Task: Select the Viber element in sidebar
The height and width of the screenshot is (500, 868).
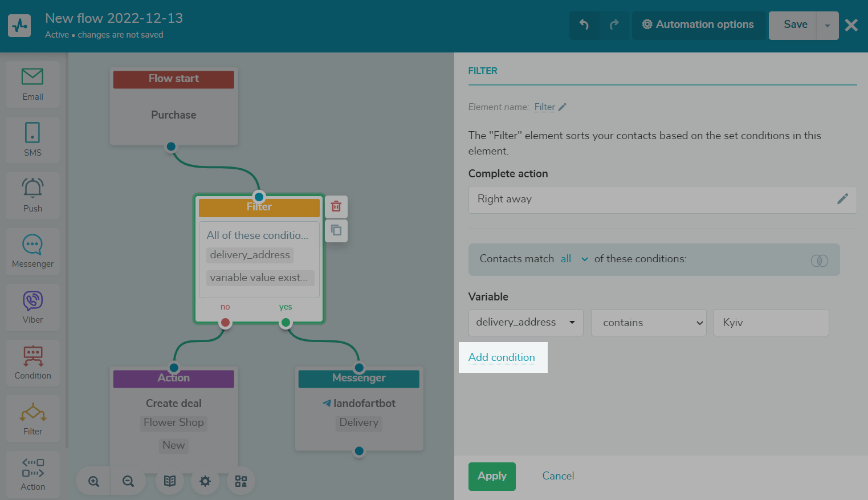Action: [32, 307]
